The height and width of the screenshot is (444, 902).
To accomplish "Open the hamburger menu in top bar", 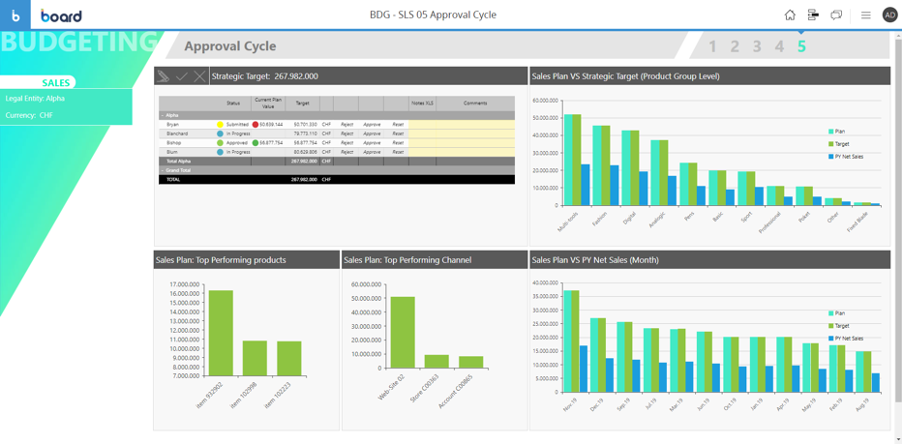I will tap(866, 15).
